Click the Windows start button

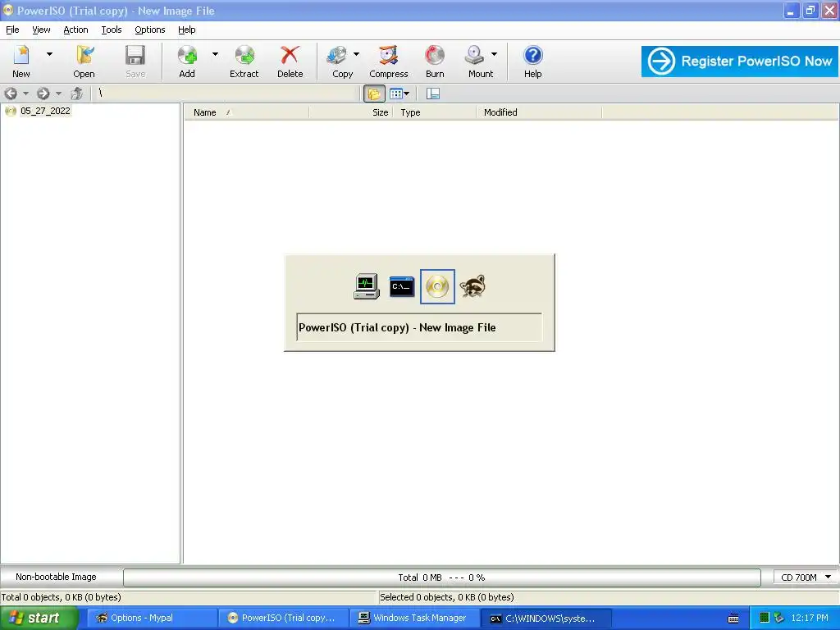point(39,618)
